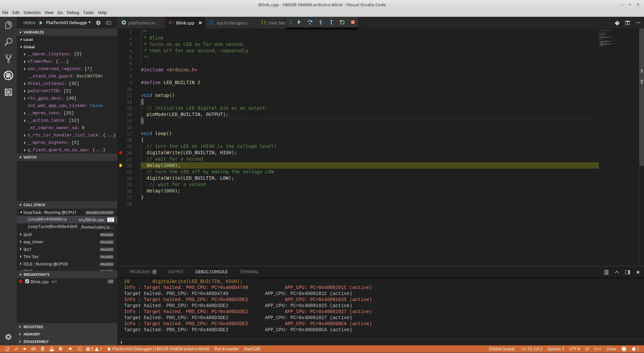Switch to the TERMINAL panel tab

249,272
